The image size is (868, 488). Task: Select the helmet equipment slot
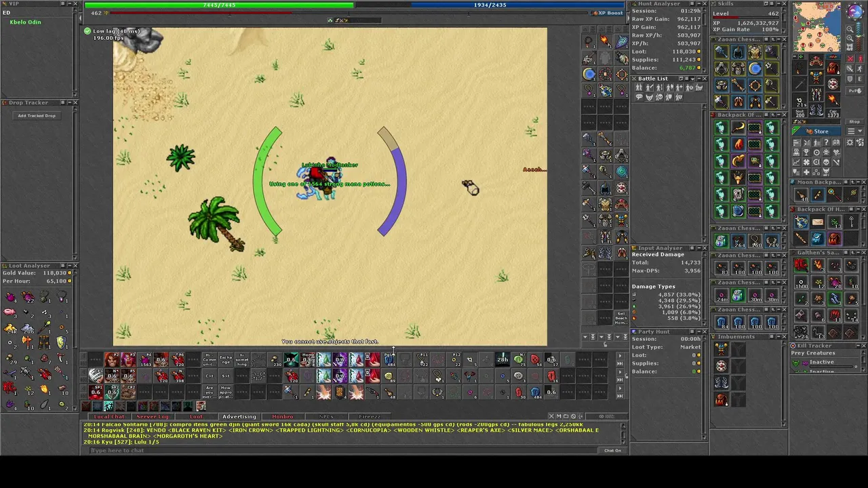click(816, 61)
